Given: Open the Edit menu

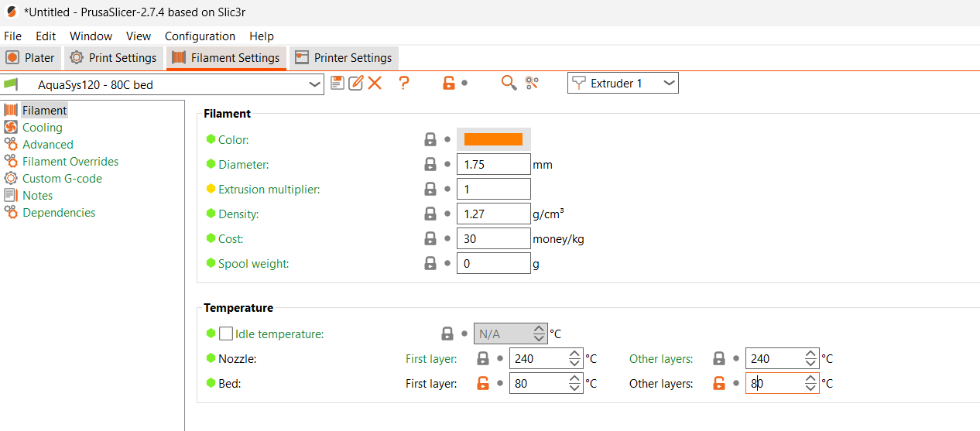Looking at the screenshot, I should tap(46, 36).
